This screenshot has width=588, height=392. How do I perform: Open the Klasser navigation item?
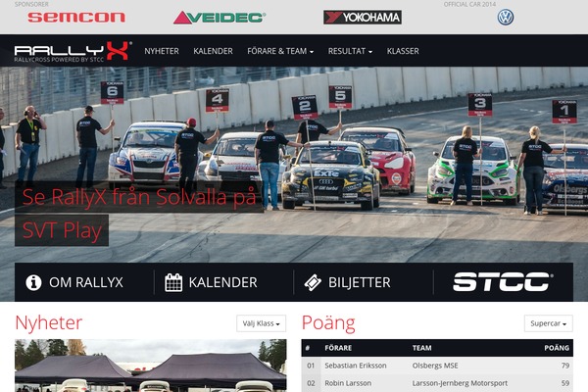[403, 51]
